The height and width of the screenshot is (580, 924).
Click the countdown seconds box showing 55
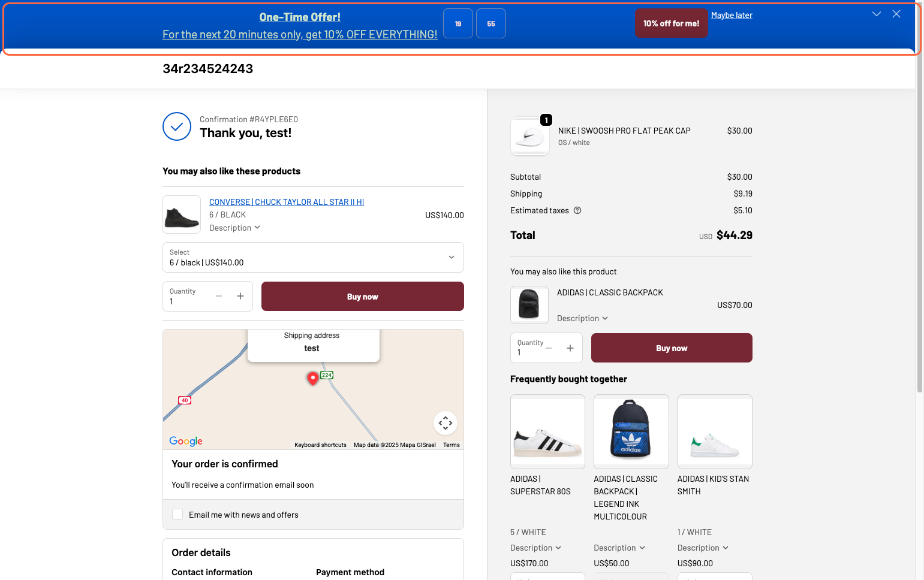[491, 23]
